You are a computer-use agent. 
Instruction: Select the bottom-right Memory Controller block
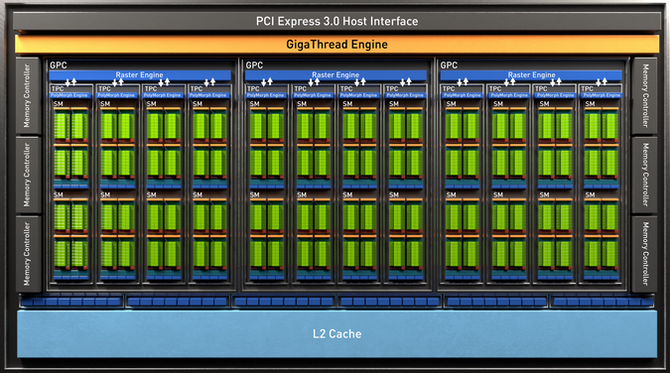(x=644, y=254)
